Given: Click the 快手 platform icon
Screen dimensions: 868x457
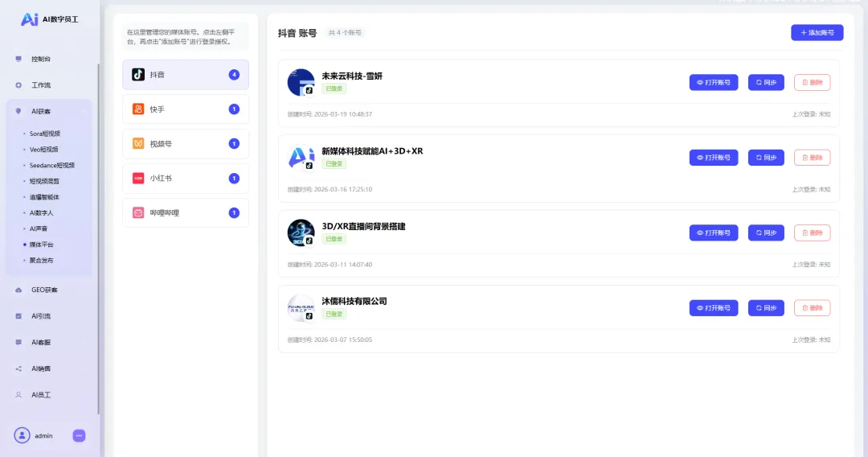Looking at the screenshot, I should pos(138,109).
